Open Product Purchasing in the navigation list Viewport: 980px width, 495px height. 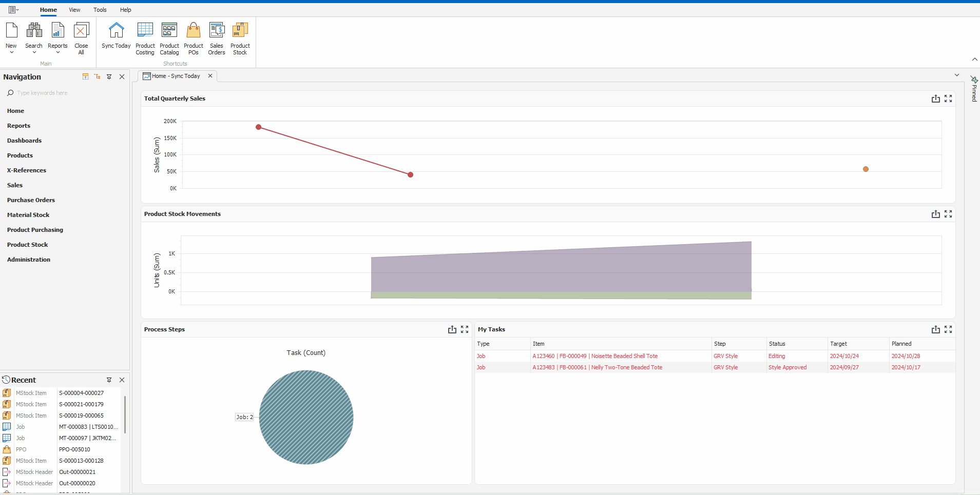point(35,230)
